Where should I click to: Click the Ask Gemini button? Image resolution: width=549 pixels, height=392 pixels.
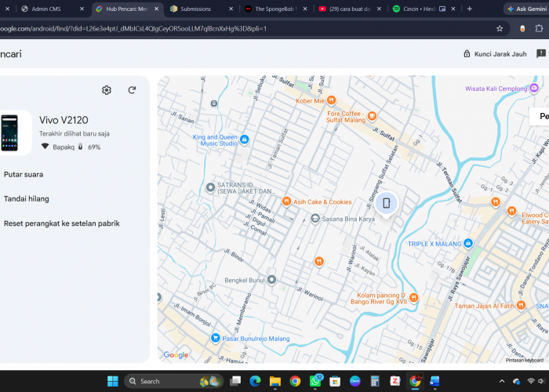[x=526, y=9]
